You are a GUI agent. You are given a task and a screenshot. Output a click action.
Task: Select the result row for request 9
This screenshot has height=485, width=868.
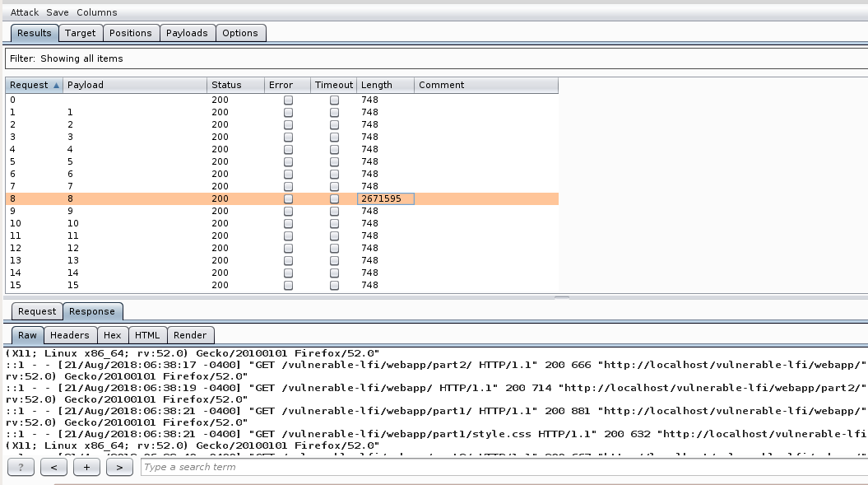coord(165,211)
